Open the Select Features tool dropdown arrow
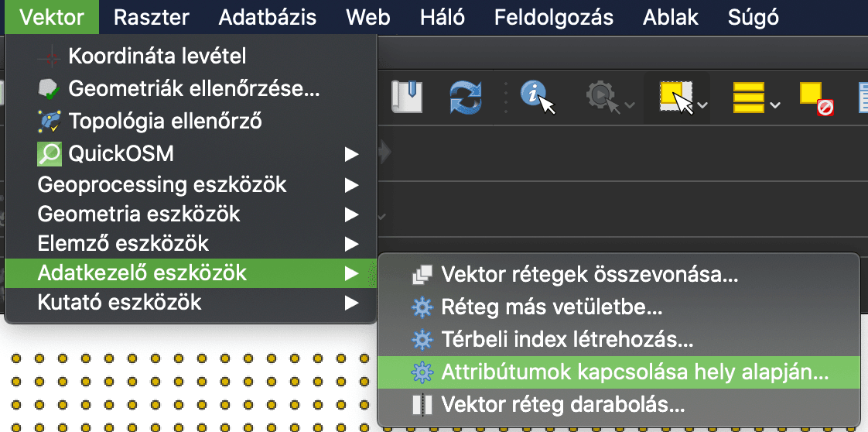This screenshot has height=432, width=868. [702, 105]
